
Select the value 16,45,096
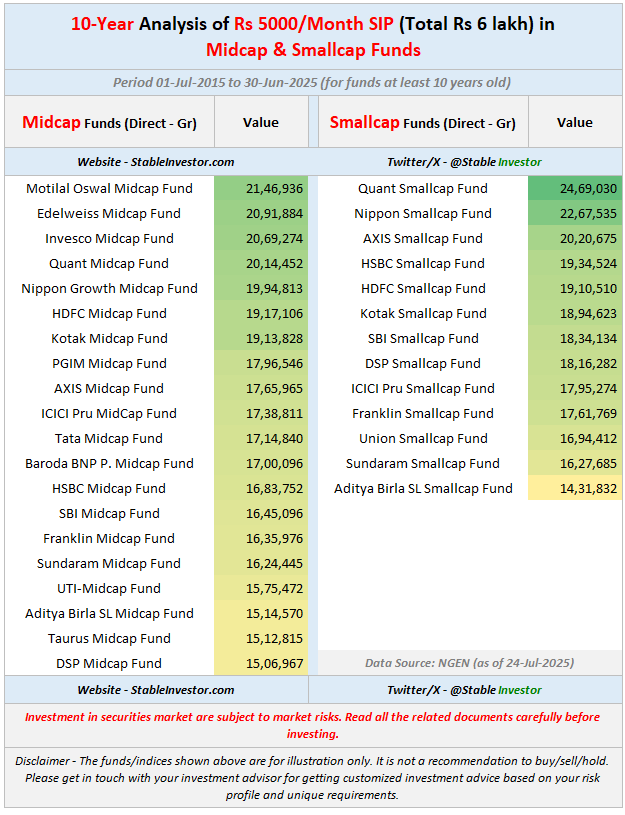[274, 513]
